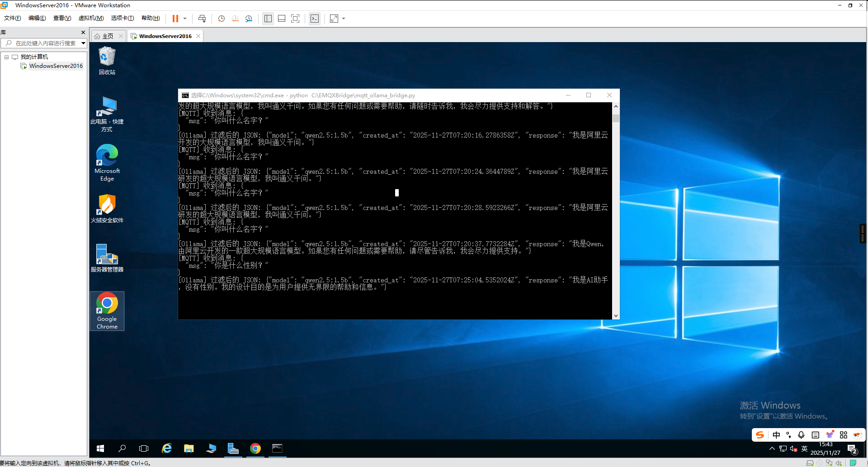This screenshot has width=868, height=467.
Task: Open the IME soft keyboard icon
Action: pos(816,435)
